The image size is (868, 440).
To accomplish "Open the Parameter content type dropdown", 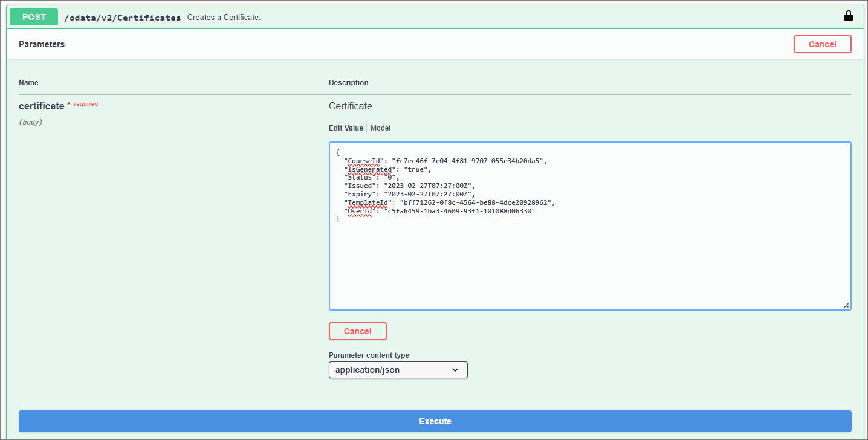I will click(x=398, y=369).
